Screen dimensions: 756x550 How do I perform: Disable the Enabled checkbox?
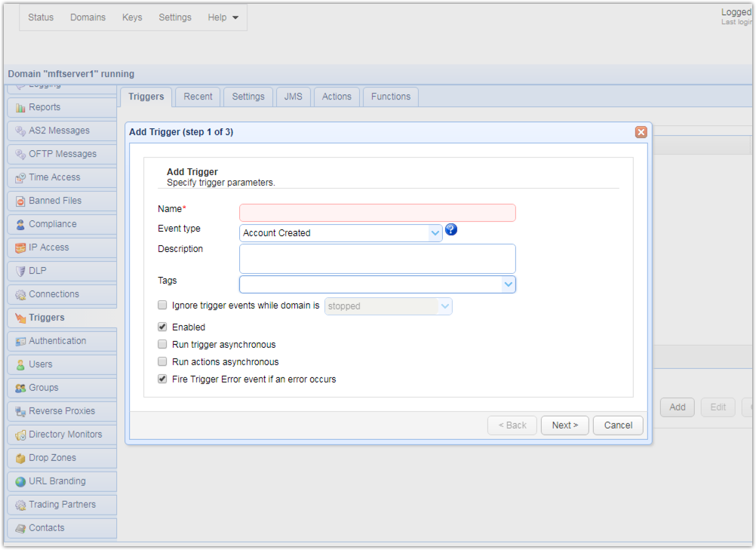pos(162,327)
